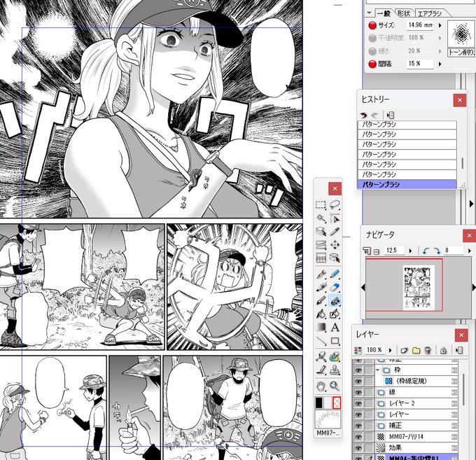Viewport: 476px width, 460px height.
Task: Create a new layer folder
Action: pyautogui.click(x=416, y=350)
